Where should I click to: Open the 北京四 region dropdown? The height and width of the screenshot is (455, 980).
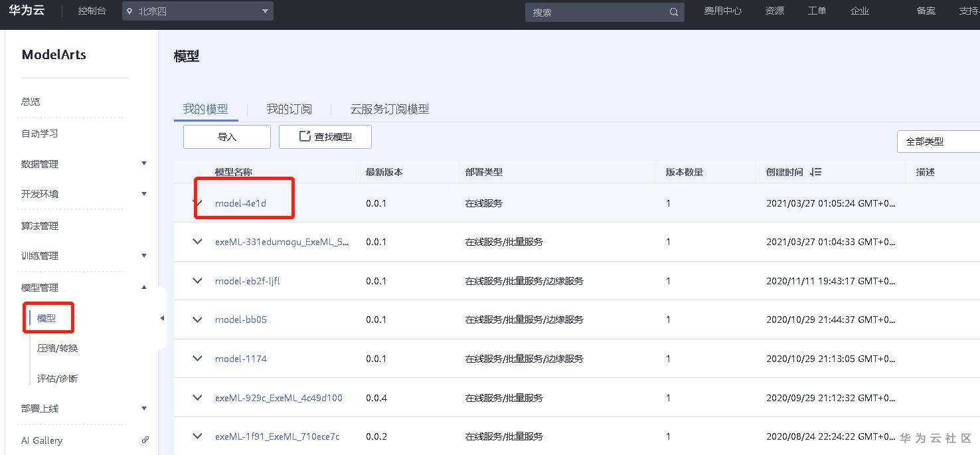pos(264,11)
